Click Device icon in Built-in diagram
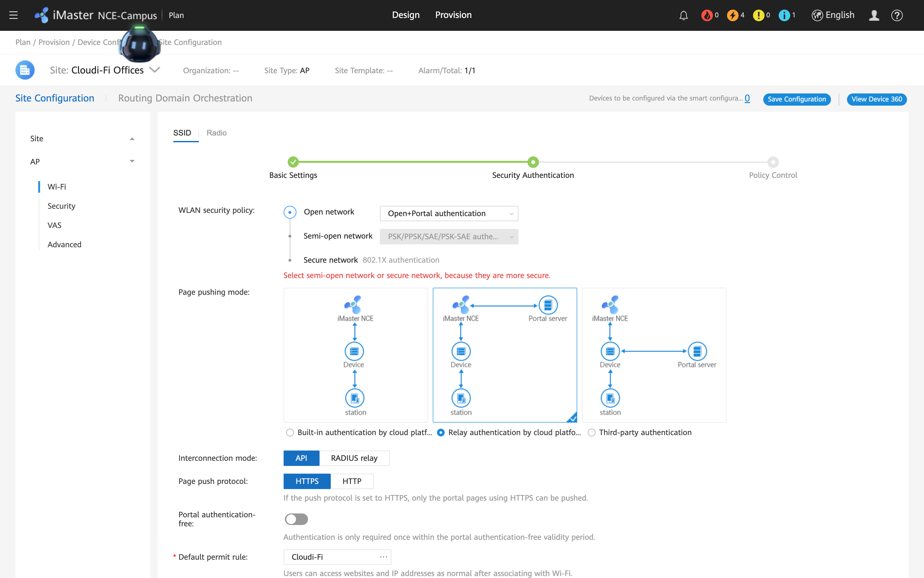924x578 pixels. pos(354,351)
